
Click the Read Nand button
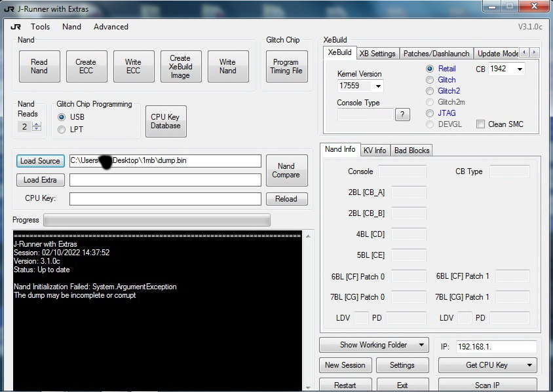pyautogui.click(x=39, y=66)
